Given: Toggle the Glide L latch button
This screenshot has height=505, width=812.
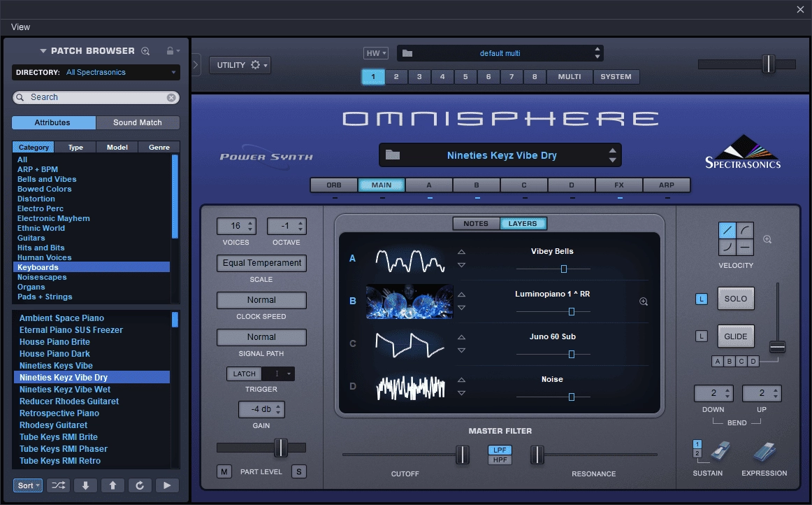Looking at the screenshot, I should point(701,336).
